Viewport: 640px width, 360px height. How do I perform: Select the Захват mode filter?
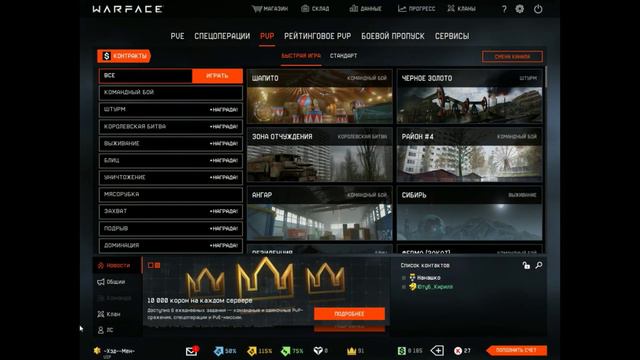(171, 211)
